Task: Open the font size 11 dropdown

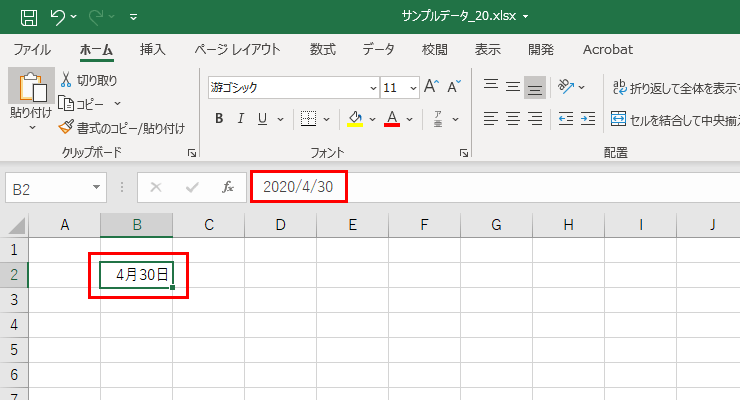Action: click(413, 88)
